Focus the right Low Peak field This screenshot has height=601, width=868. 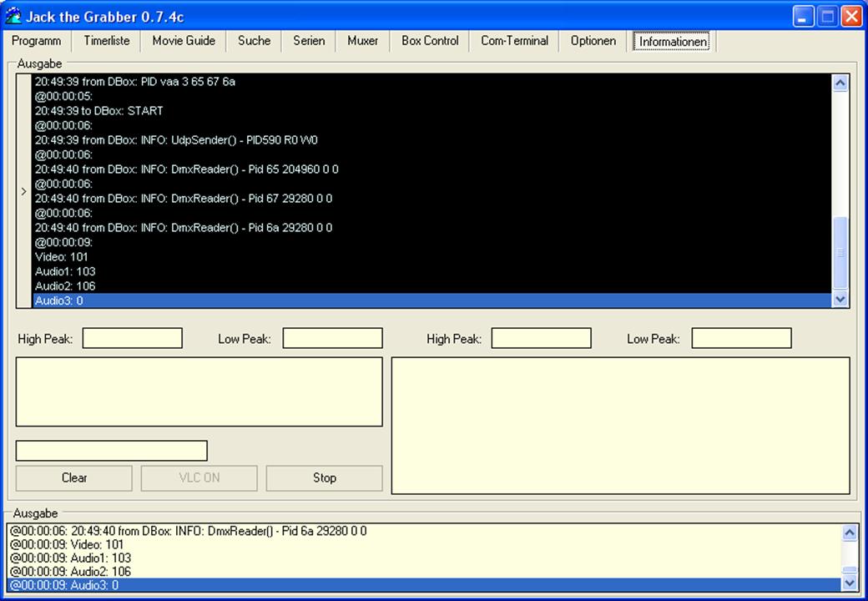[742, 338]
